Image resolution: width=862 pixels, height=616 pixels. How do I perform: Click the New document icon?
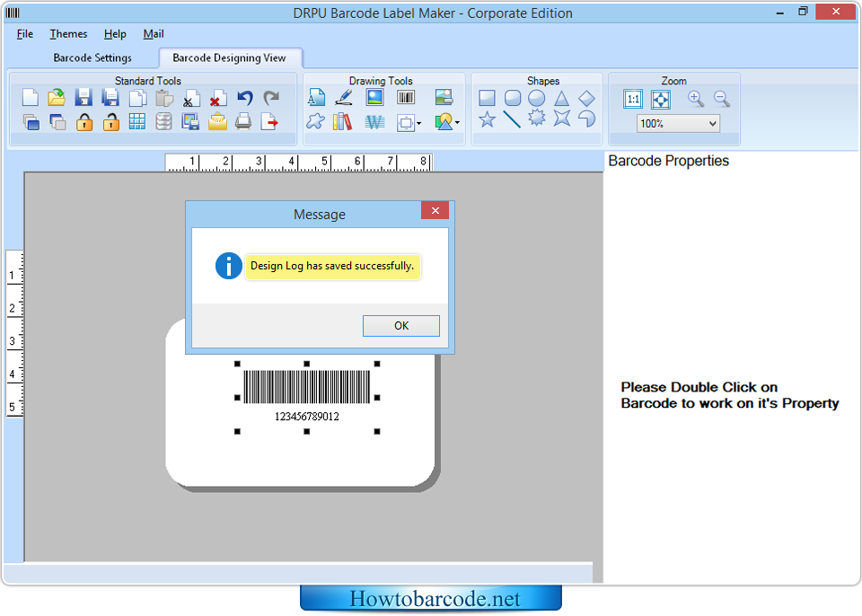tap(31, 97)
